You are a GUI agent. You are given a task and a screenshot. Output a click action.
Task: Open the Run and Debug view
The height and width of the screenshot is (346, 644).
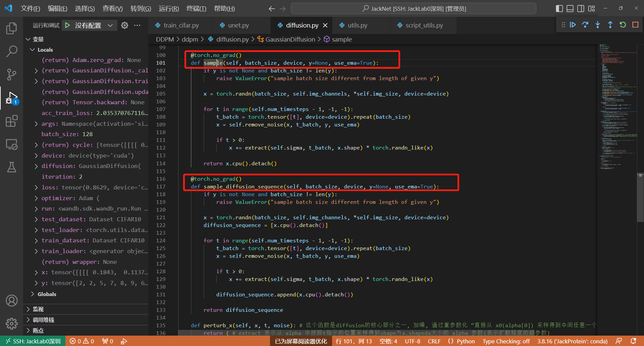coord(11,98)
